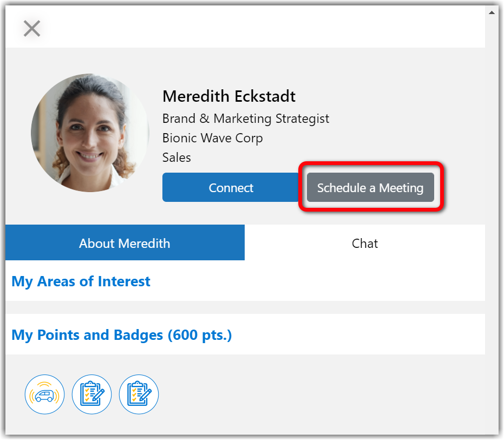
Task: Click the scrollbar up arrow
Action: 492,13
